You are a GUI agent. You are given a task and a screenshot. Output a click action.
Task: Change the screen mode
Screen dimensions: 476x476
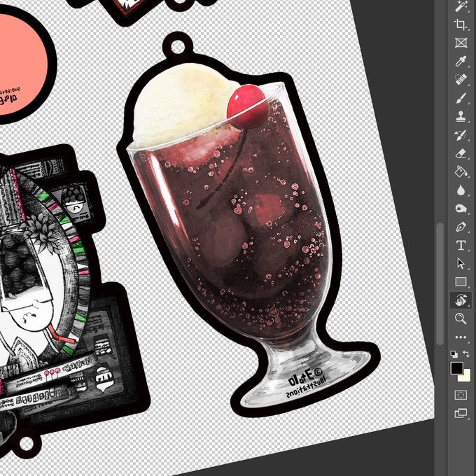click(x=461, y=413)
